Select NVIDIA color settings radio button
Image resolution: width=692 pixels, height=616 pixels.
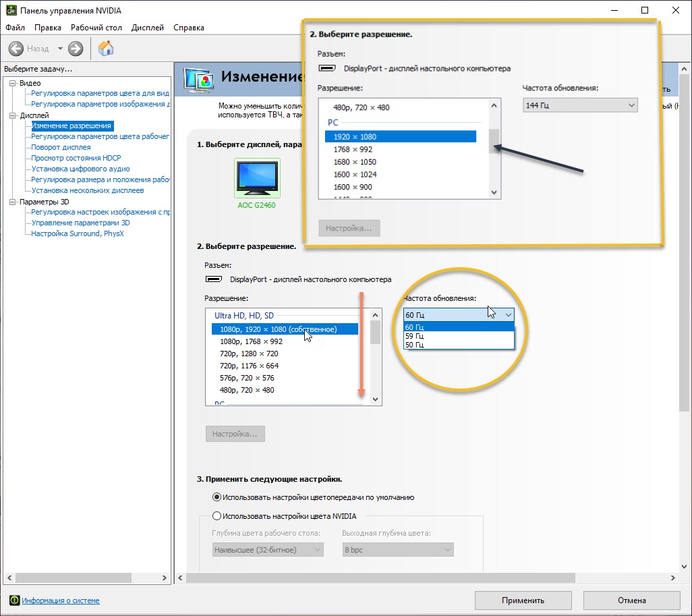217,516
